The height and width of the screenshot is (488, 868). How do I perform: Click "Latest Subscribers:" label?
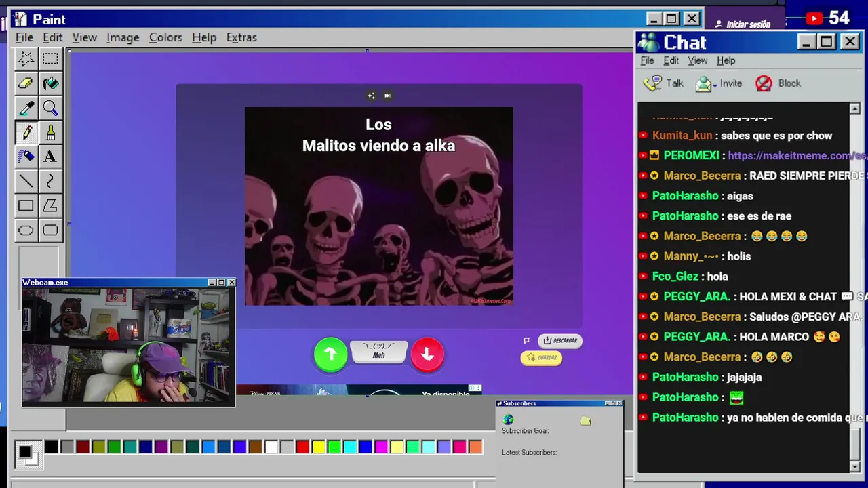pyautogui.click(x=529, y=453)
